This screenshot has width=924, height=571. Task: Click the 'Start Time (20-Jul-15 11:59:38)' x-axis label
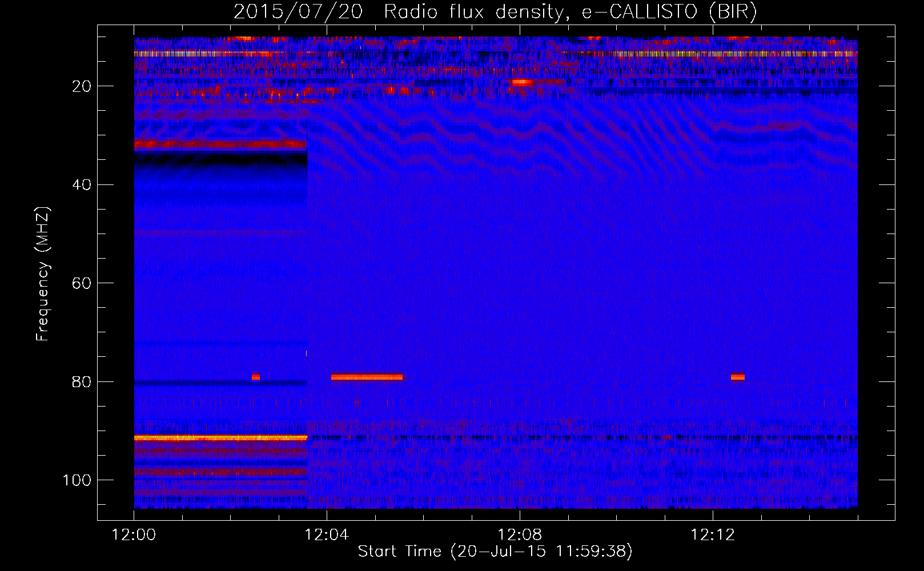click(x=495, y=552)
